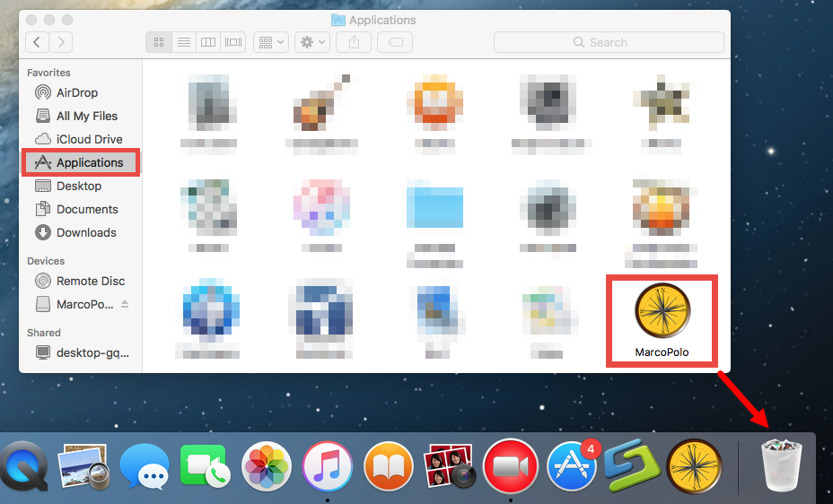Click the Share toolbar button
The width and height of the screenshot is (833, 504).
click(354, 42)
